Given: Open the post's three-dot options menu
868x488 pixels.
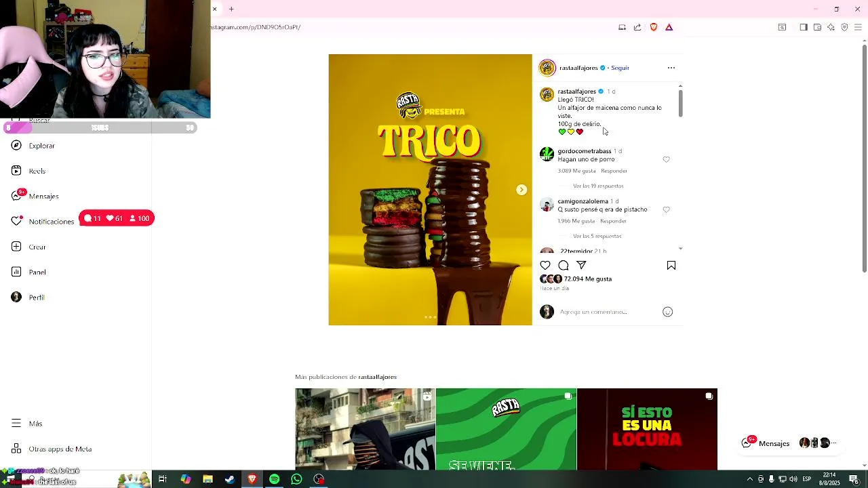Looking at the screenshot, I should [x=671, y=68].
